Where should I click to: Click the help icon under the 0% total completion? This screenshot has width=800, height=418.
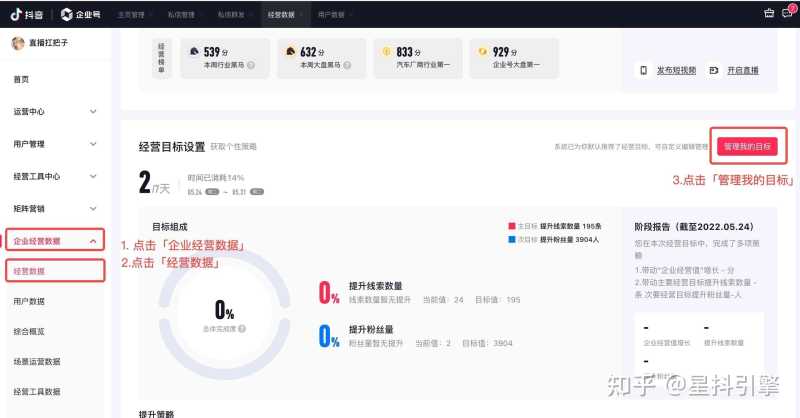pyautogui.click(x=242, y=329)
